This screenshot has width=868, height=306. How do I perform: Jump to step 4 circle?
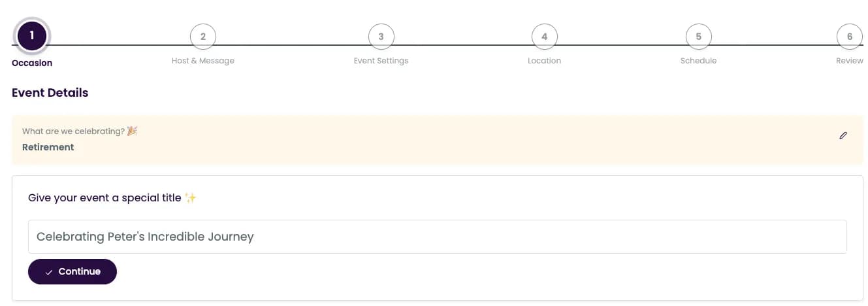tap(544, 37)
